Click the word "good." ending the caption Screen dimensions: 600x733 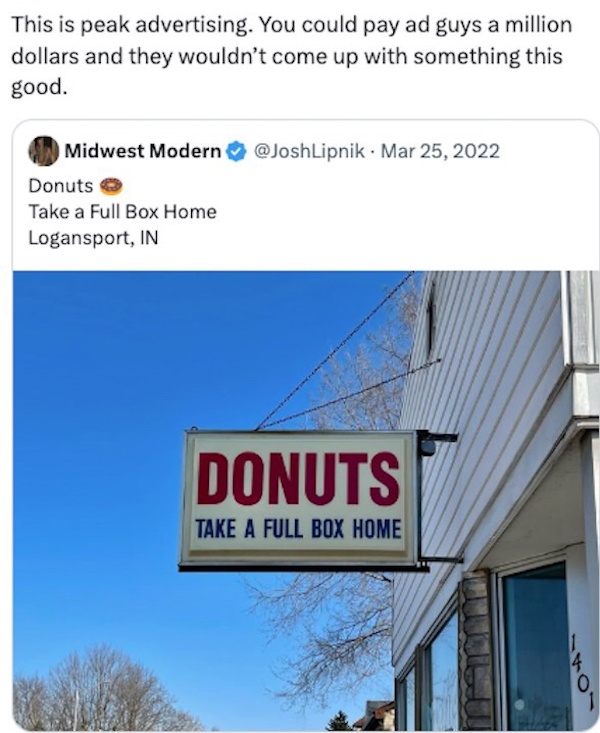tap(40, 86)
